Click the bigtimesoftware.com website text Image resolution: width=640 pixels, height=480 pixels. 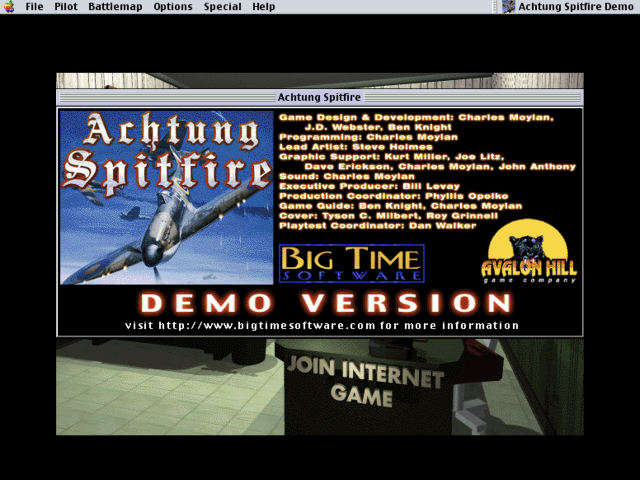(322, 325)
